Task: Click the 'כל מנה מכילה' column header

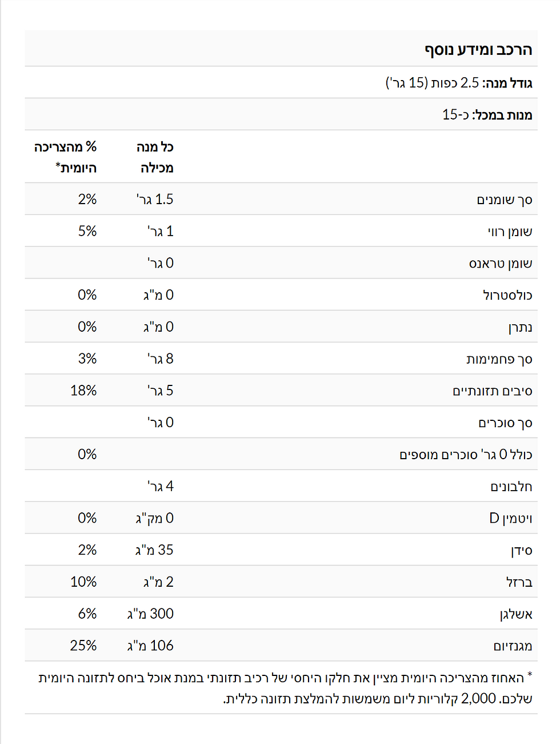Action: [x=155, y=157]
